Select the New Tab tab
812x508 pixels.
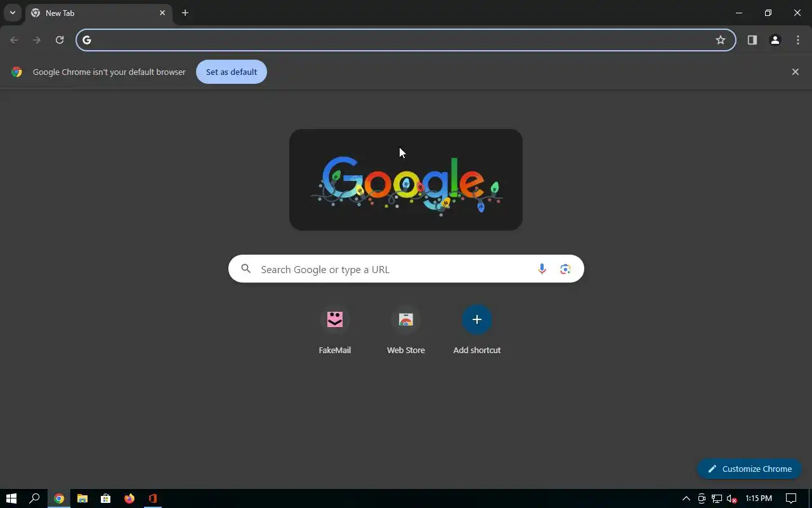pos(98,13)
